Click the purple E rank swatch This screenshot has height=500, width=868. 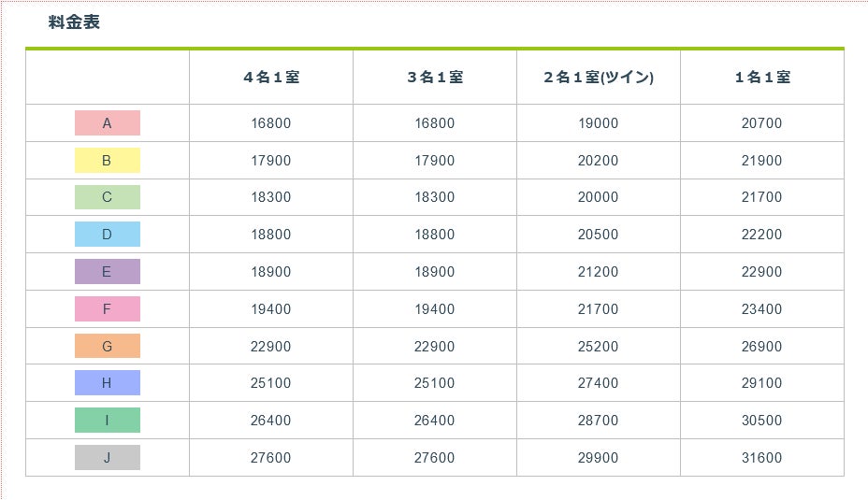click(x=107, y=272)
